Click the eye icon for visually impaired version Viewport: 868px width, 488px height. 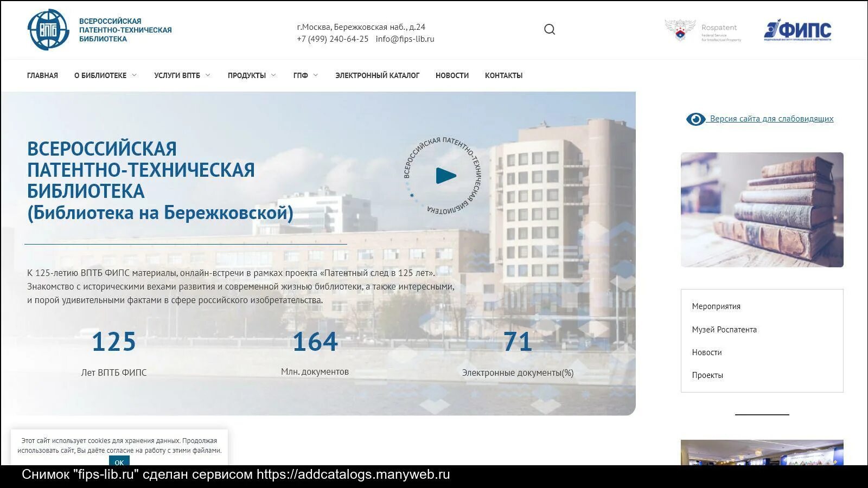point(695,119)
